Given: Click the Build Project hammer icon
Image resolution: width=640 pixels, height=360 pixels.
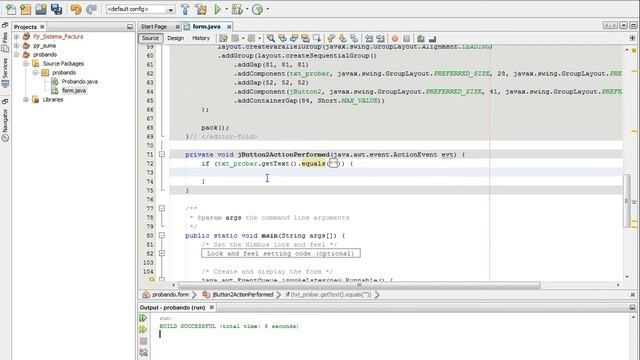Looking at the screenshot, I should tap(185, 9).
